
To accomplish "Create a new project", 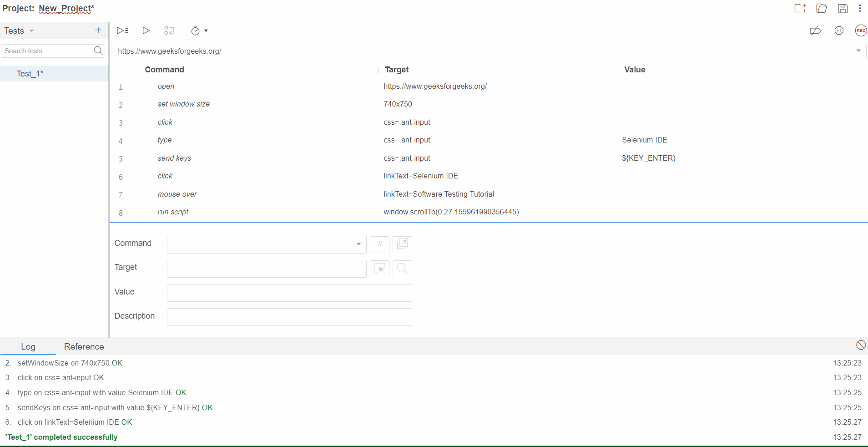I will tap(800, 8).
